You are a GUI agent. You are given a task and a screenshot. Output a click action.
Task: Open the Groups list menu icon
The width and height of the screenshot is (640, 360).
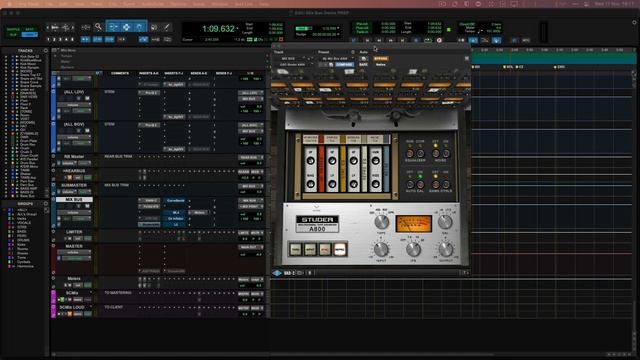point(45,203)
